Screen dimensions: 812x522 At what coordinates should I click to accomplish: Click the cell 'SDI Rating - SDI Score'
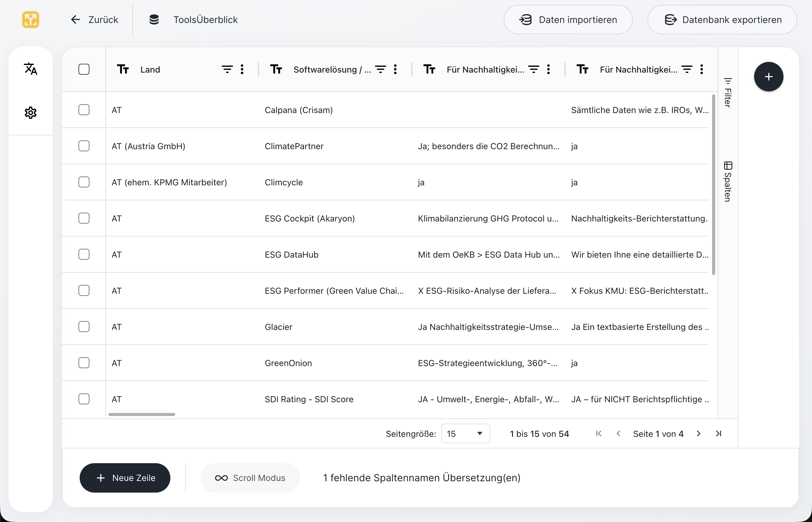coord(335,399)
